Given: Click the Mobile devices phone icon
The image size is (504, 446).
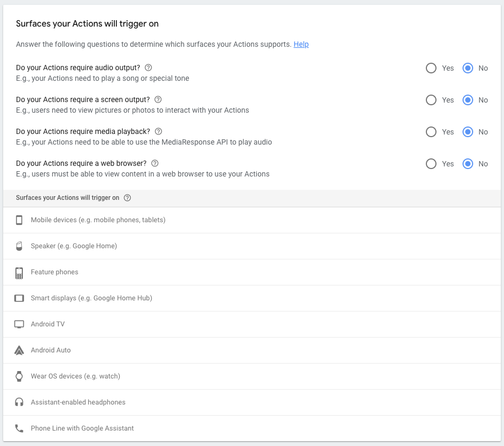Looking at the screenshot, I should (x=19, y=220).
